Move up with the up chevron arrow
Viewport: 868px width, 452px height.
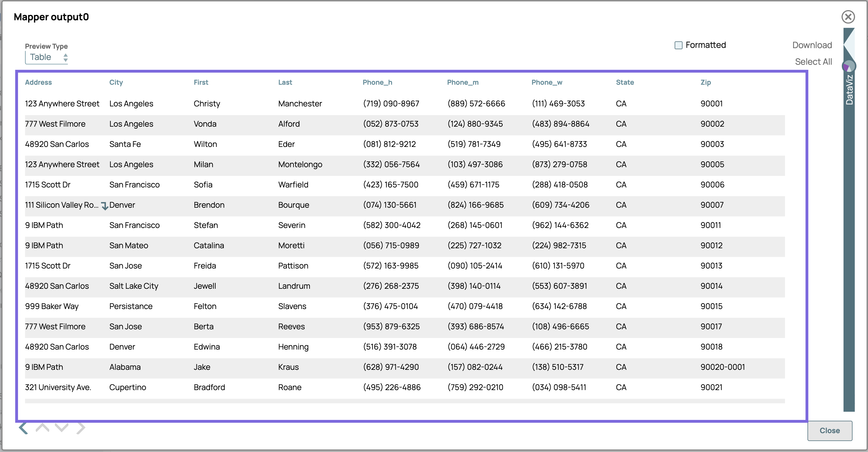click(42, 428)
